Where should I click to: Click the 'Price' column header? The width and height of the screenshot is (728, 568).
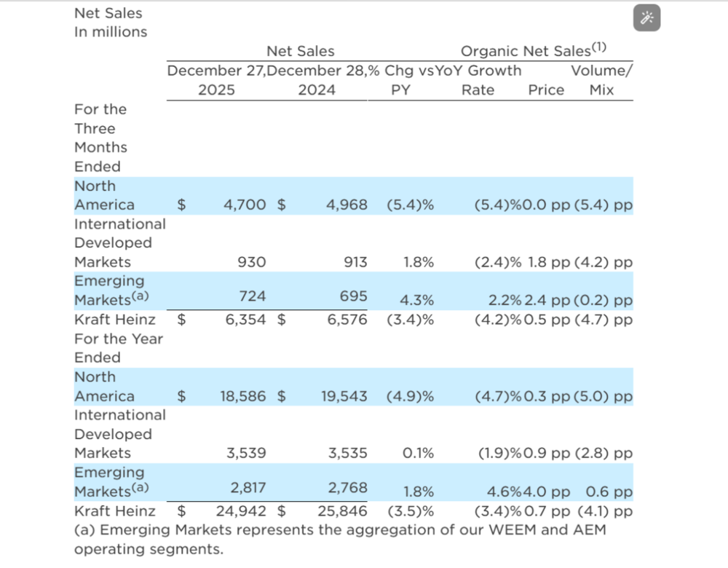click(x=546, y=90)
